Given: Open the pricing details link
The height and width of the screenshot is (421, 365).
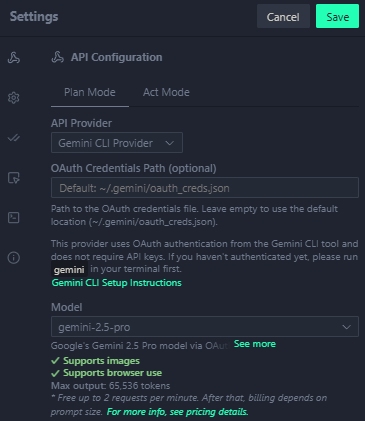Looking at the screenshot, I should 177,412.
